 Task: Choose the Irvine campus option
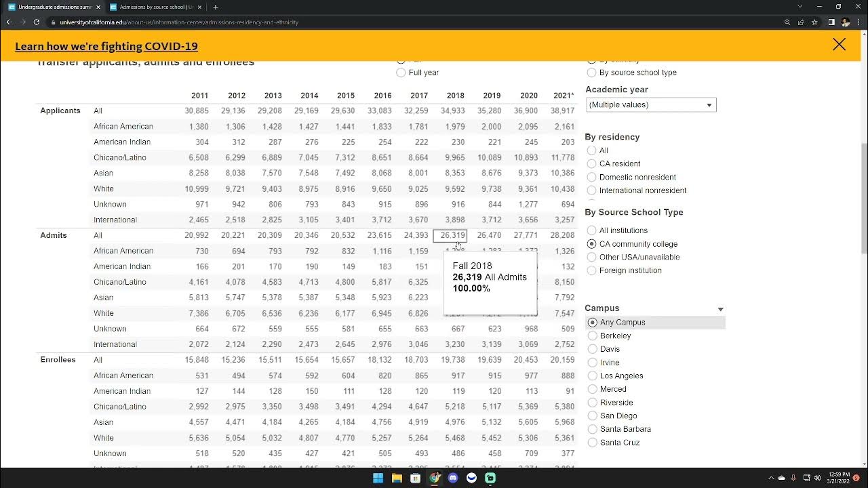coord(593,363)
